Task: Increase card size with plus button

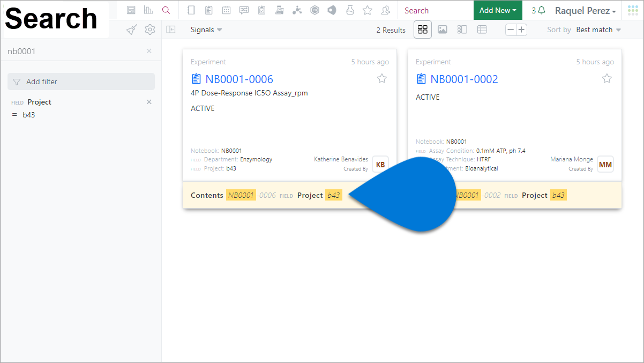Action: [521, 29]
